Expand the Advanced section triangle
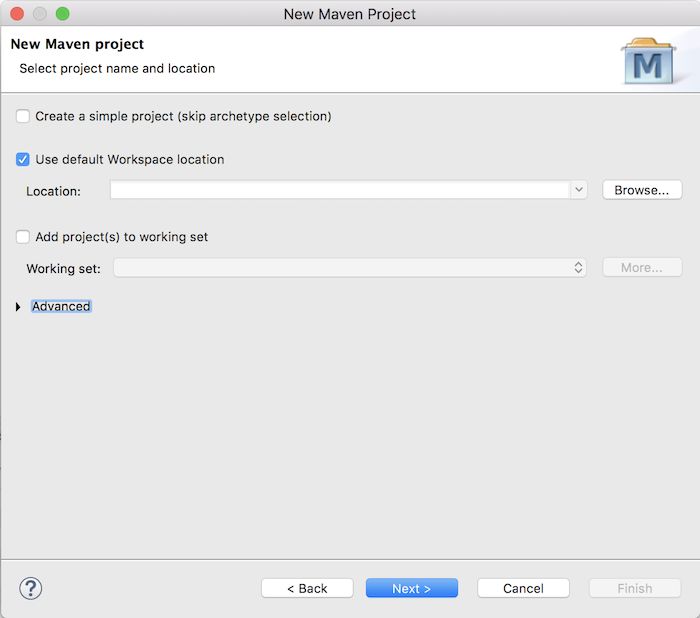 [18, 307]
